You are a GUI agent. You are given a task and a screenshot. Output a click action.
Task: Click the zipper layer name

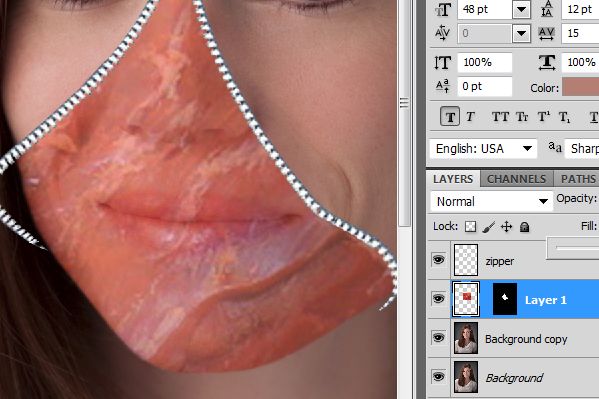(500, 261)
